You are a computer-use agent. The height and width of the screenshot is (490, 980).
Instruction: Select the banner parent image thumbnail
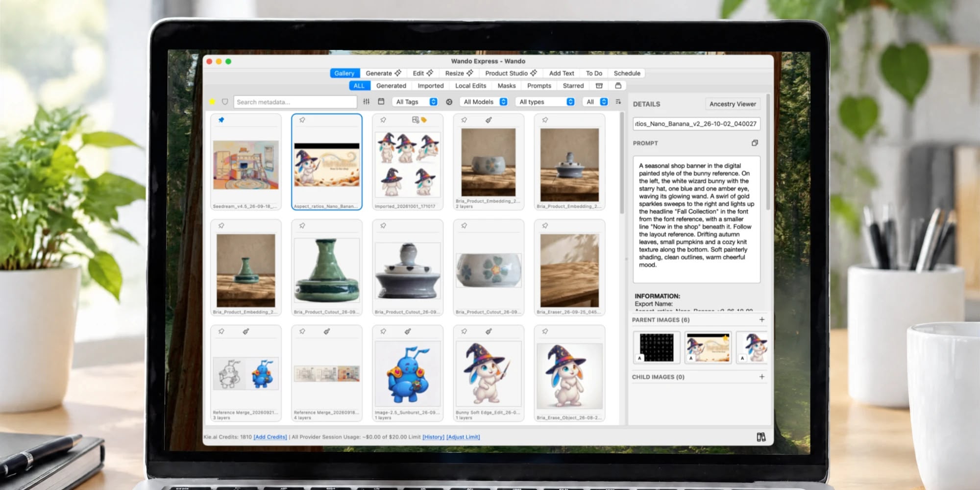[708, 347]
